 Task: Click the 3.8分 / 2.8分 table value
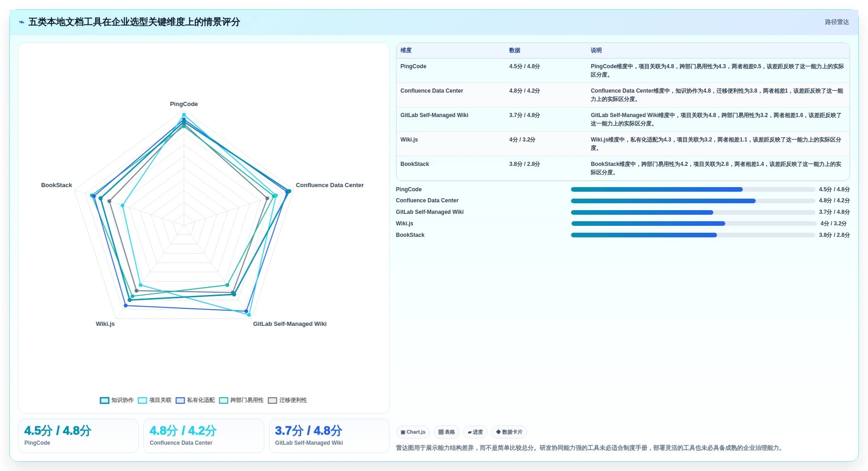pos(524,164)
